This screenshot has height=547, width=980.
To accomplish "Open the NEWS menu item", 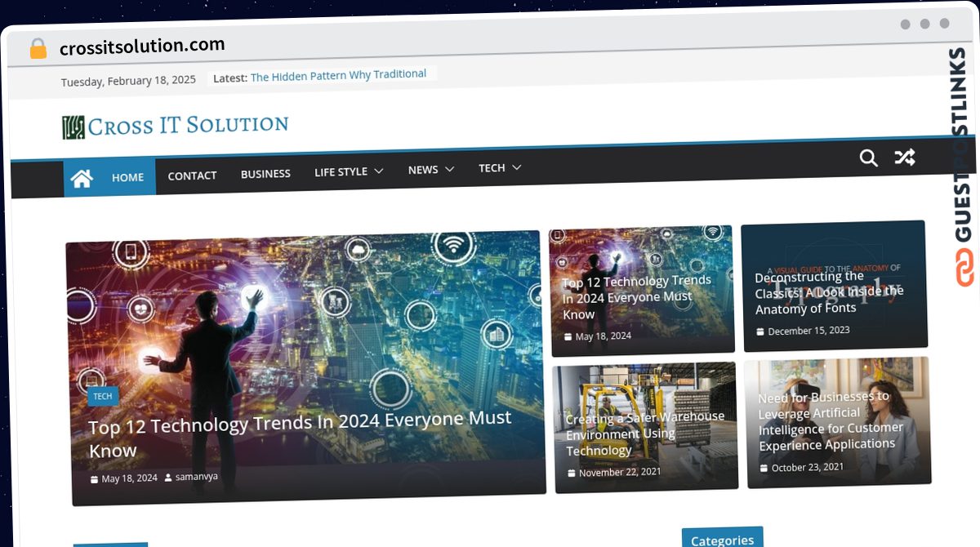I will (x=423, y=170).
